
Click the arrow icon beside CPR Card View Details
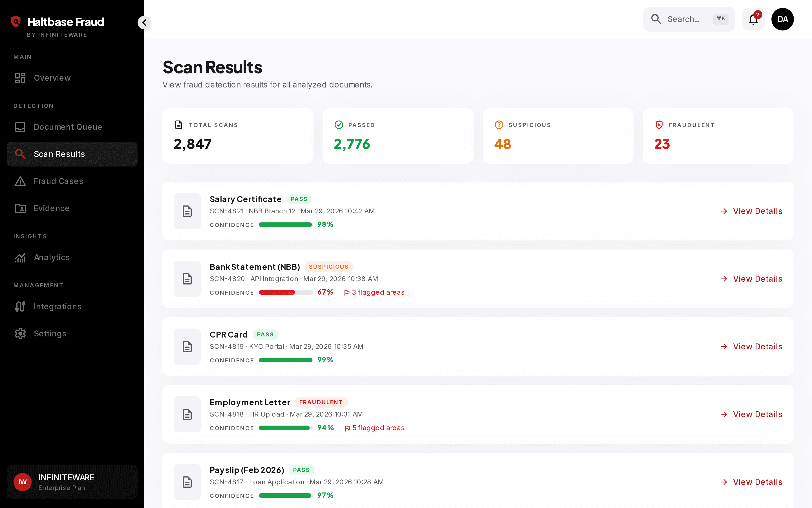tap(724, 346)
